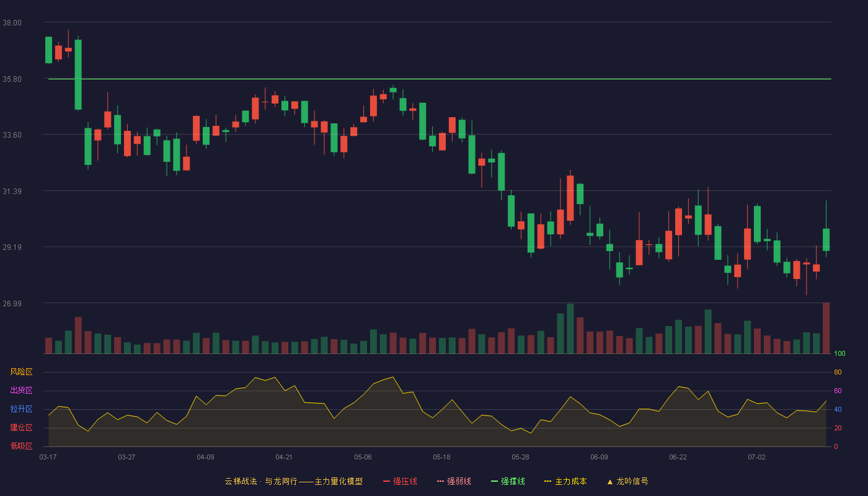Image resolution: width=868 pixels, height=496 pixels.
Task: Select the 出货区 zone label
Action: (x=21, y=391)
